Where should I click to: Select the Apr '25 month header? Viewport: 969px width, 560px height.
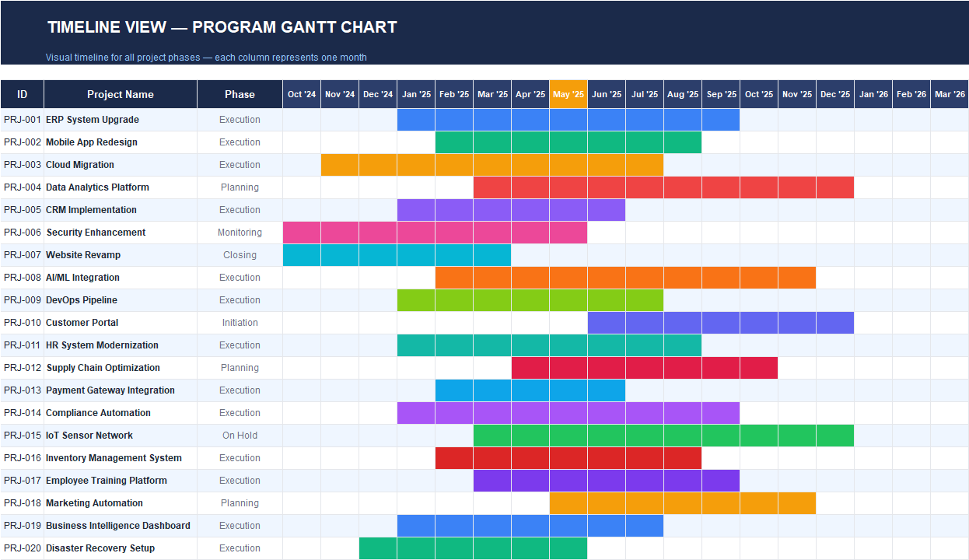coord(530,94)
